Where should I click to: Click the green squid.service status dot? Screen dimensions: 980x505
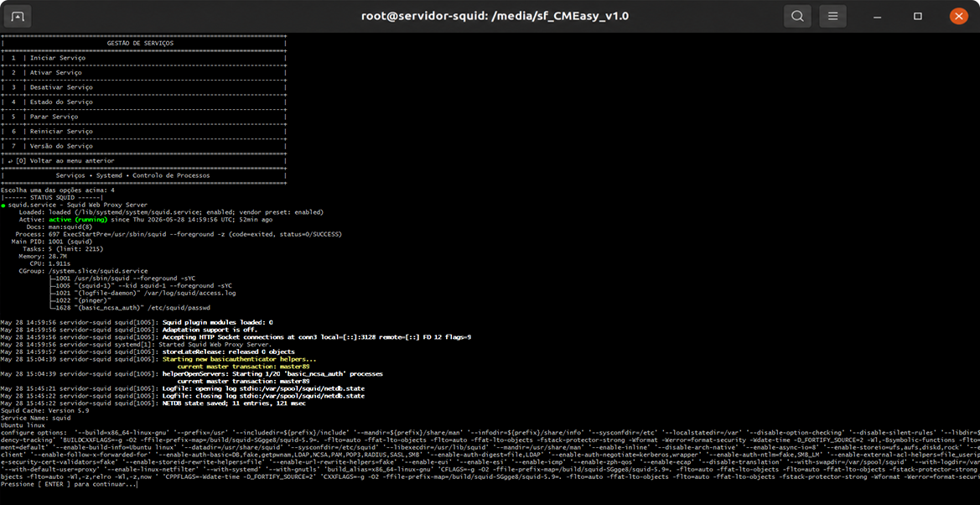(3, 205)
